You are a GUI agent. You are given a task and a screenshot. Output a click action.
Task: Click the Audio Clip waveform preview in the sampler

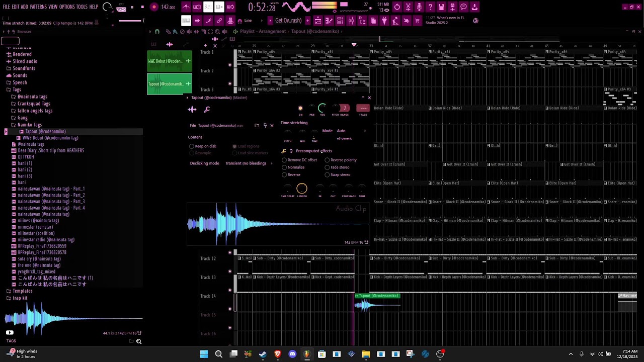pyautogui.click(x=278, y=224)
